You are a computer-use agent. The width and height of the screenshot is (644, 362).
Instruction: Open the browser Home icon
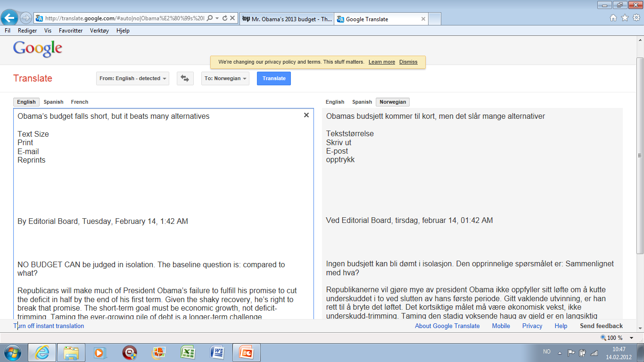613,18
